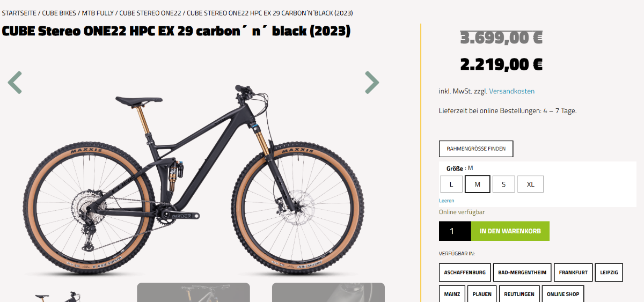Select the Leipzig store button
644x302 pixels.
pyautogui.click(x=609, y=272)
